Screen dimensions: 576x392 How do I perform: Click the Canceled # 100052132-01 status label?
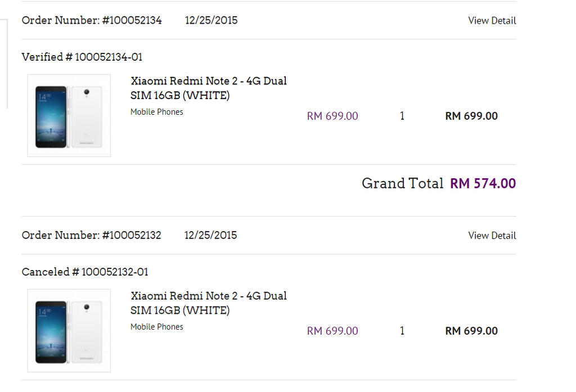(x=85, y=272)
